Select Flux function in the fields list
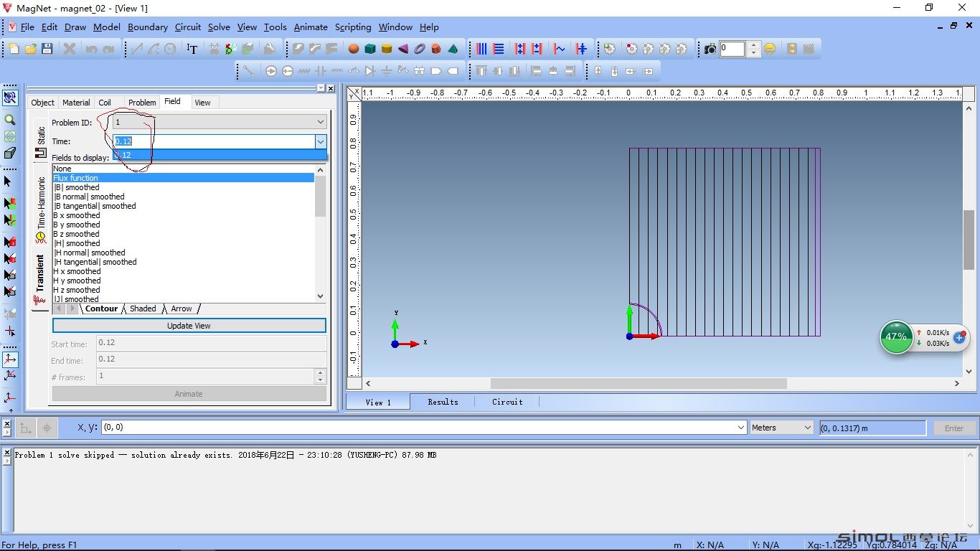This screenshot has height=551, width=980. [x=184, y=178]
